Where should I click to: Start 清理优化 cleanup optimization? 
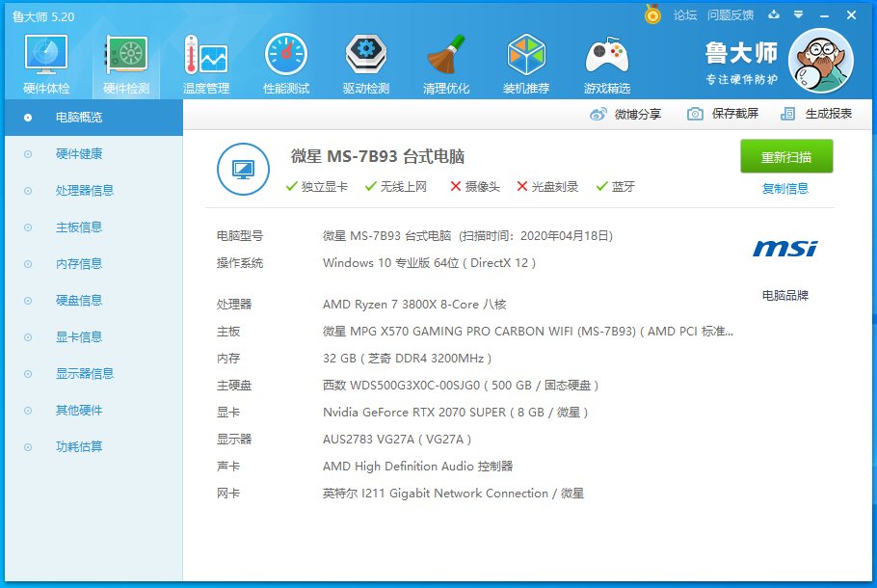point(445,63)
